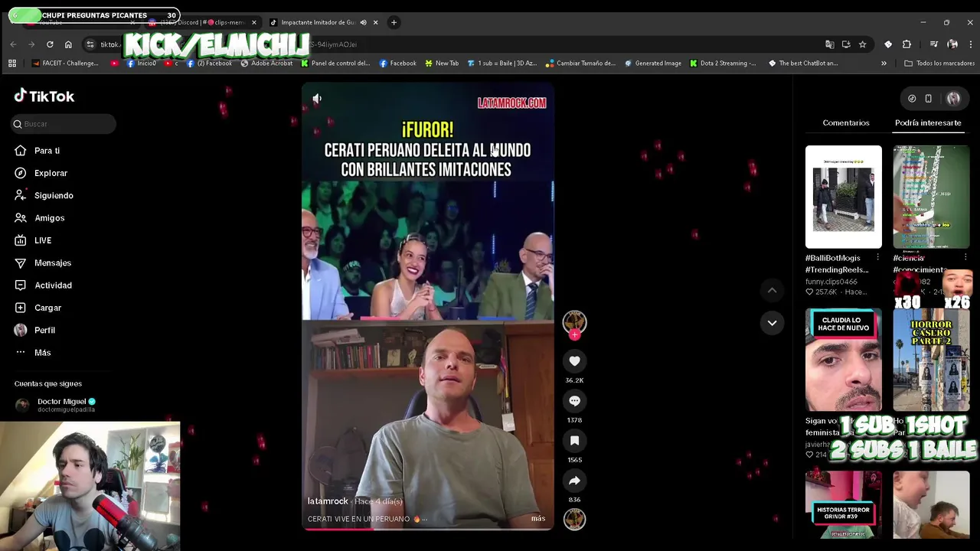Open Mensajes inbox
Screen dimensions: 980x551
[52, 262]
